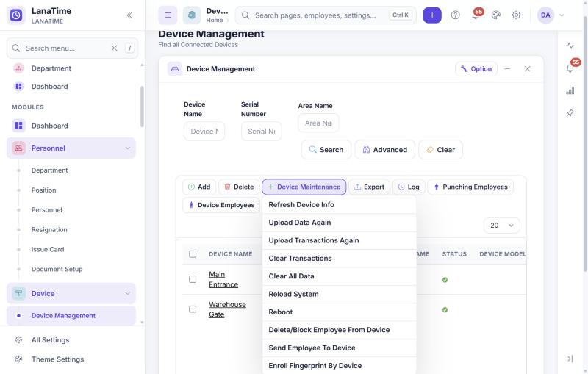Open the Warehouse Gate device link

click(x=227, y=309)
